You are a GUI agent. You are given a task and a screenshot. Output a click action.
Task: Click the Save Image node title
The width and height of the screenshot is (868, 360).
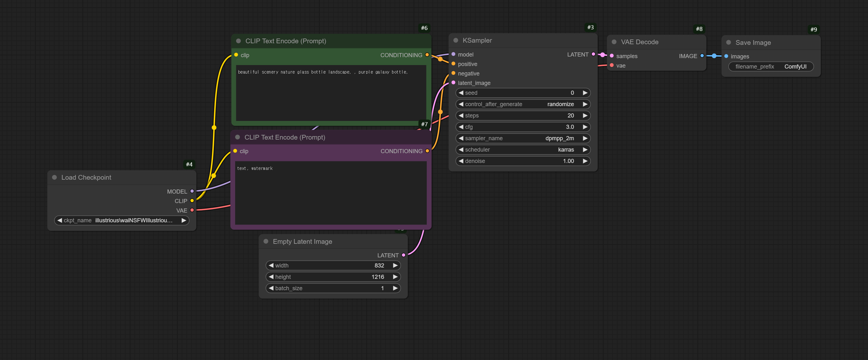click(753, 43)
